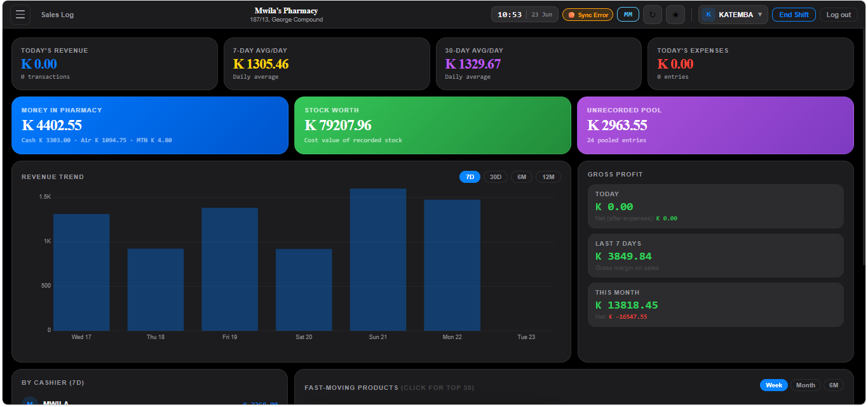The width and height of the screenshot is (868, 407).
Task: Expand the KATEMBA user dropdown arrow
Action: 760,15
